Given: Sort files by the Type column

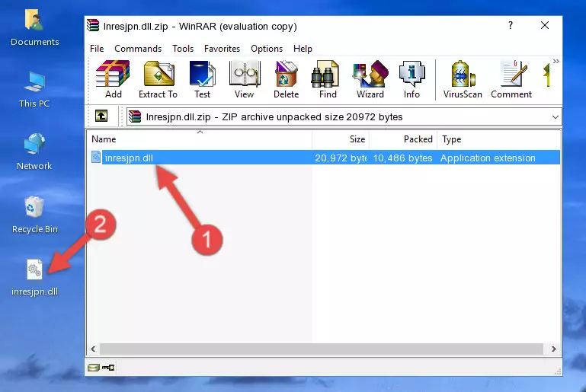Looking at the screenshot, I should point(498,139).
